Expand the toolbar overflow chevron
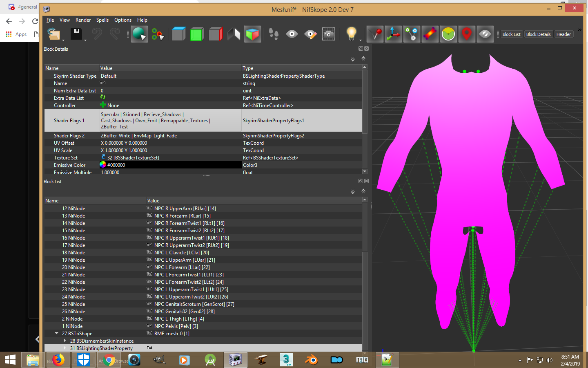The image size is (588, 368). 579,30
